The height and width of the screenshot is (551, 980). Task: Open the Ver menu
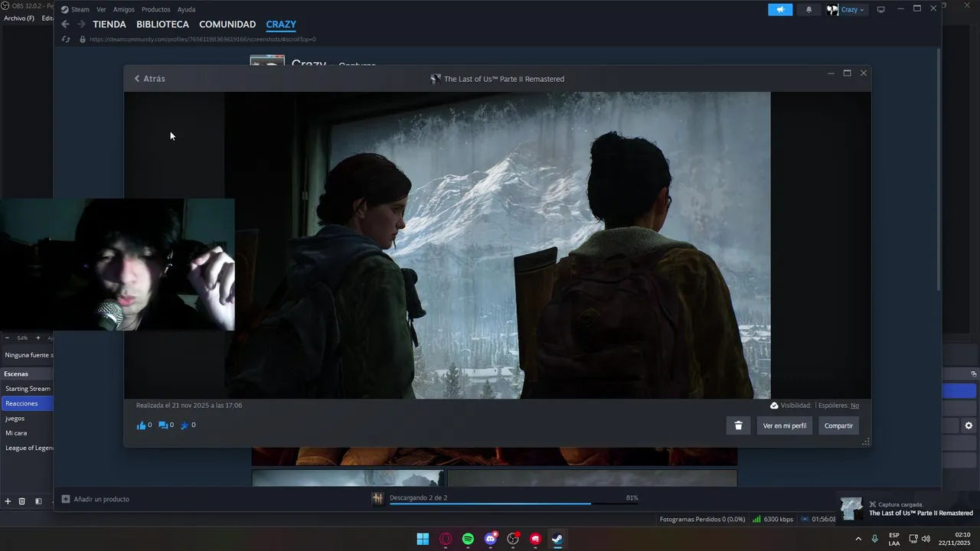coord(101,9)
